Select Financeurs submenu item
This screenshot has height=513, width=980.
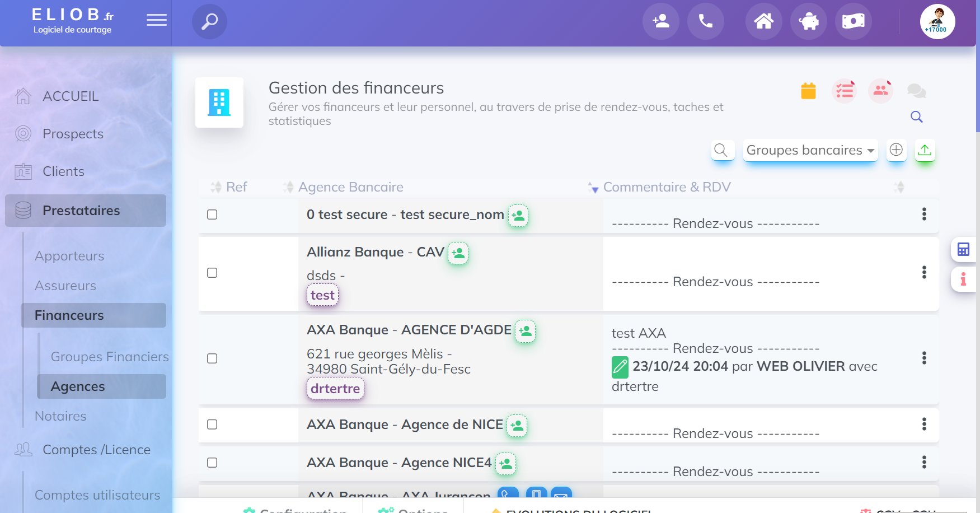click(x=93, y=315)
